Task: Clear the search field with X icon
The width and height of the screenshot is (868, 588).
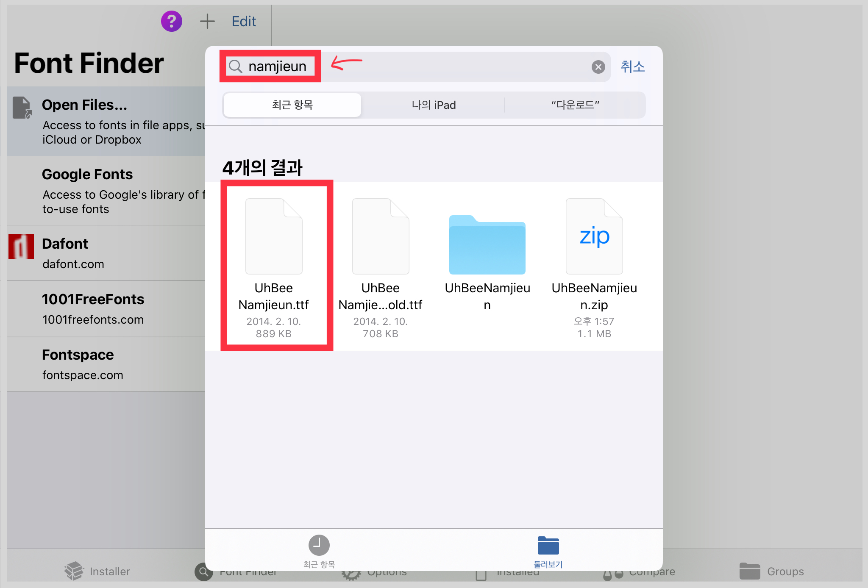Action: (598, 67)
